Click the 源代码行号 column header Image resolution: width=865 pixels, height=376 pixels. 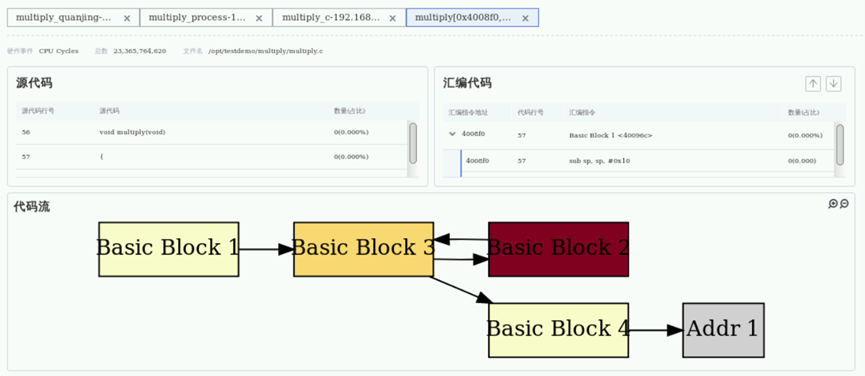[x=38, y=111]
